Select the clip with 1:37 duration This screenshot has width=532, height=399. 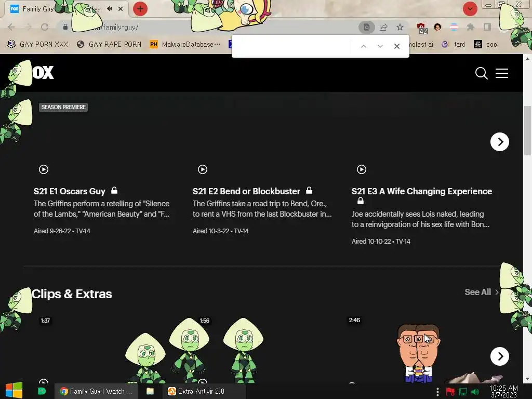45,320
